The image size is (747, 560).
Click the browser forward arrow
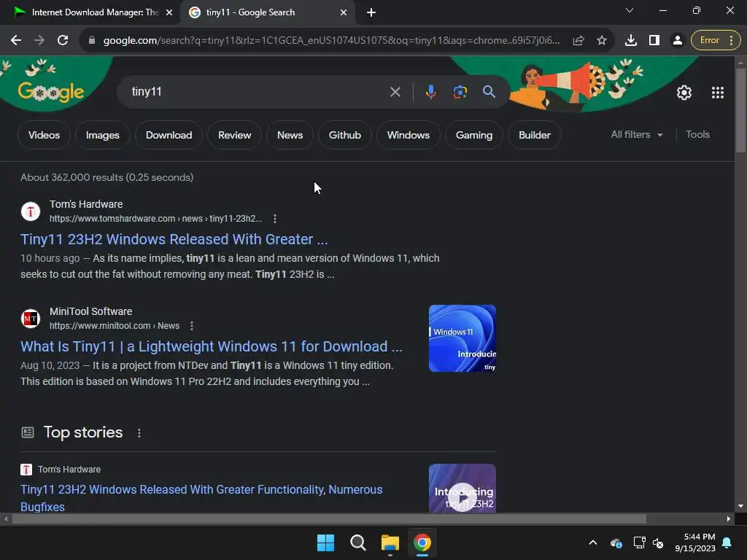pyautogui.click(x=39, y=40)
